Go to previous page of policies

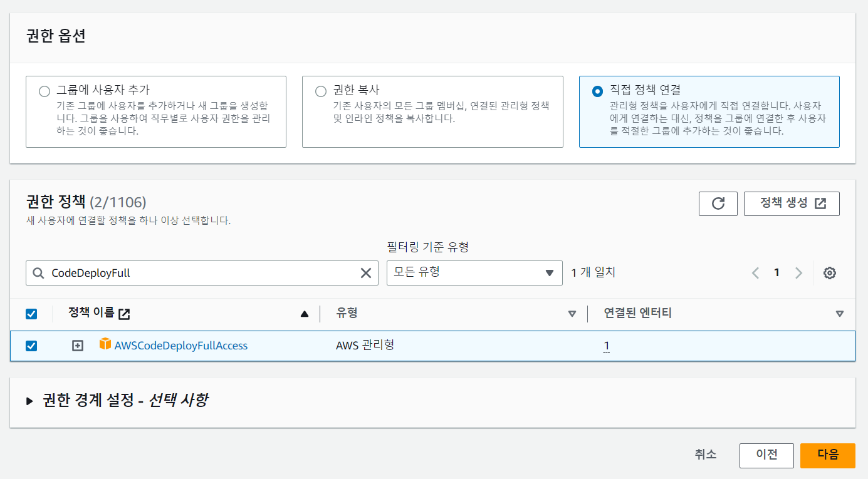[x=756, y=273]
